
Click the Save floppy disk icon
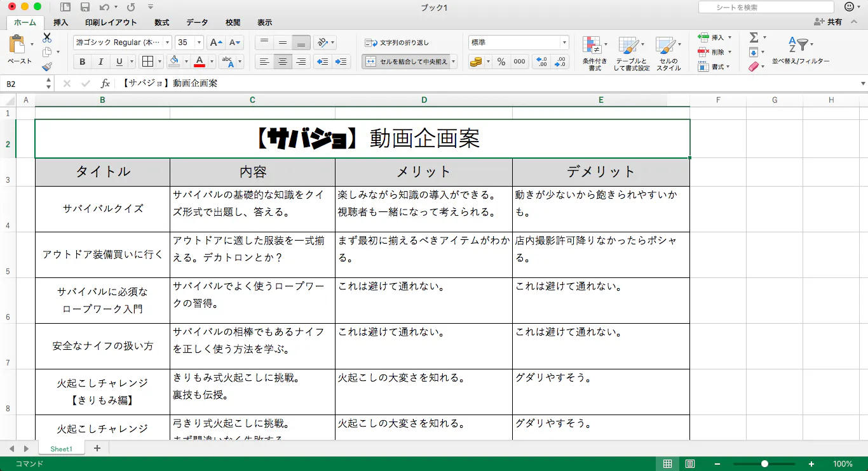[85, 7]
